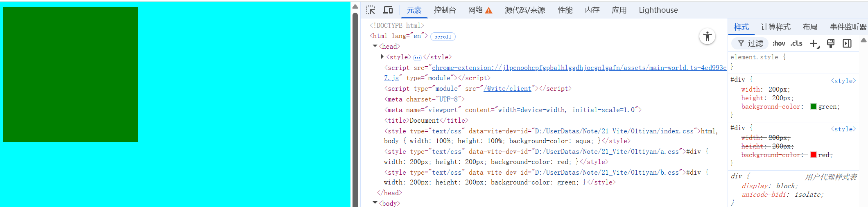The width and height of the screenshot is (868, 207).
Task: Open the 性能 tab
Action: pyautogui.click(x=565, y=10)
